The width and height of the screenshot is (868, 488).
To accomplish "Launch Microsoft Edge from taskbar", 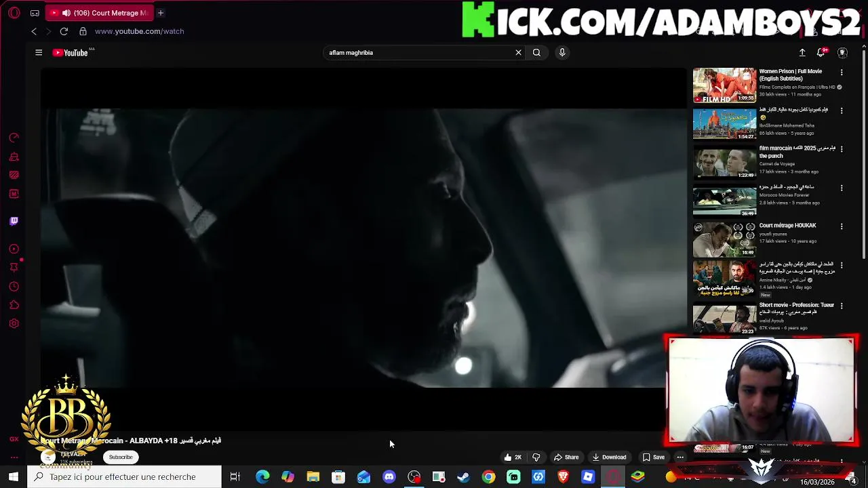I will pos(262,477).
